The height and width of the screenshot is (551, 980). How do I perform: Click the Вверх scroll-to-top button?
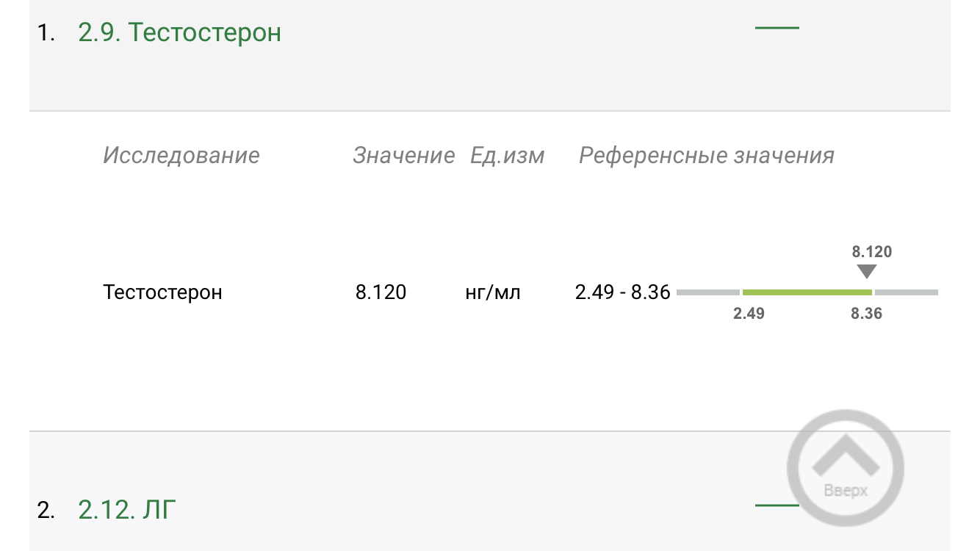[845, 468]
